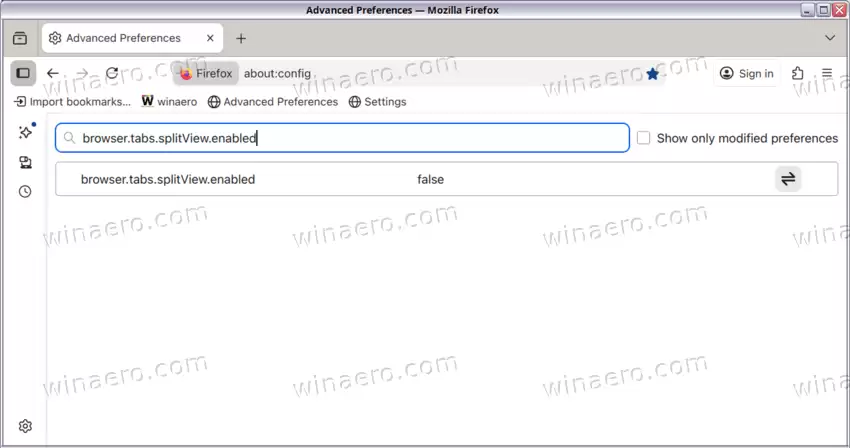Open the Extensions puzzle icon
The height and width of the screenshot is (448, 850).
point(797,73)
